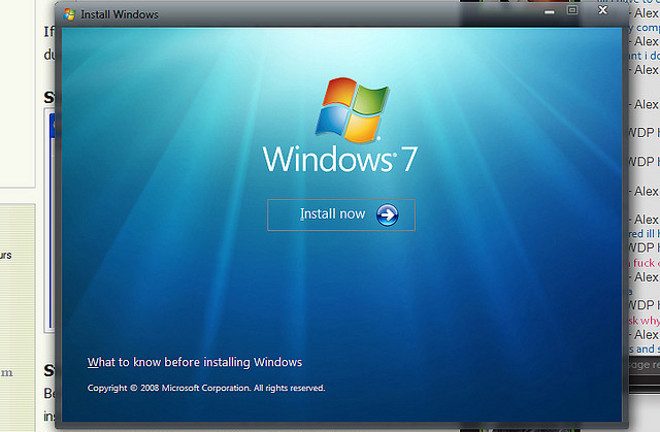Minimize the Install Windows window
660x432 pixels.
click(x=549, y=12)
